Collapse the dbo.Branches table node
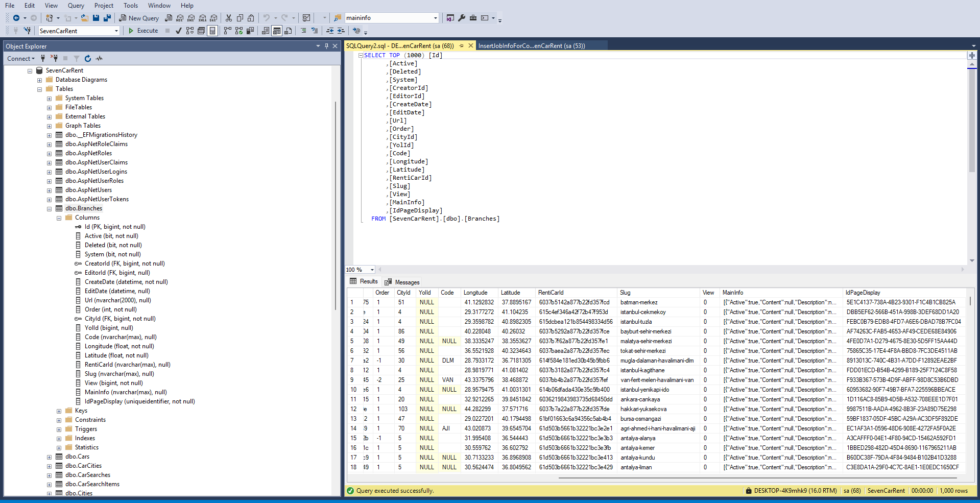Screen dimensions: 980x503 tap(50, 209)
